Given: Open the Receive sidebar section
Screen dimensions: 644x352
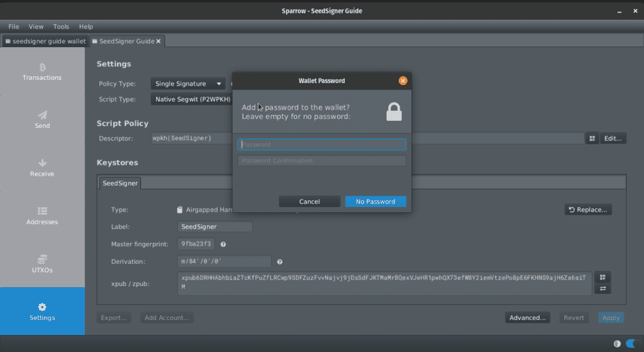Looking at the screenshot, I should pyautogui.click(x=42, y=167).
